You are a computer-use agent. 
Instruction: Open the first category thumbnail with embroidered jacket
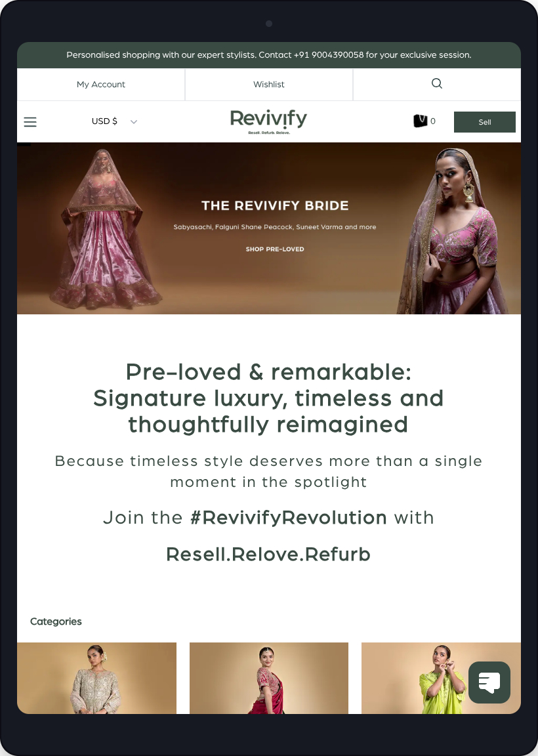point(96,678)
